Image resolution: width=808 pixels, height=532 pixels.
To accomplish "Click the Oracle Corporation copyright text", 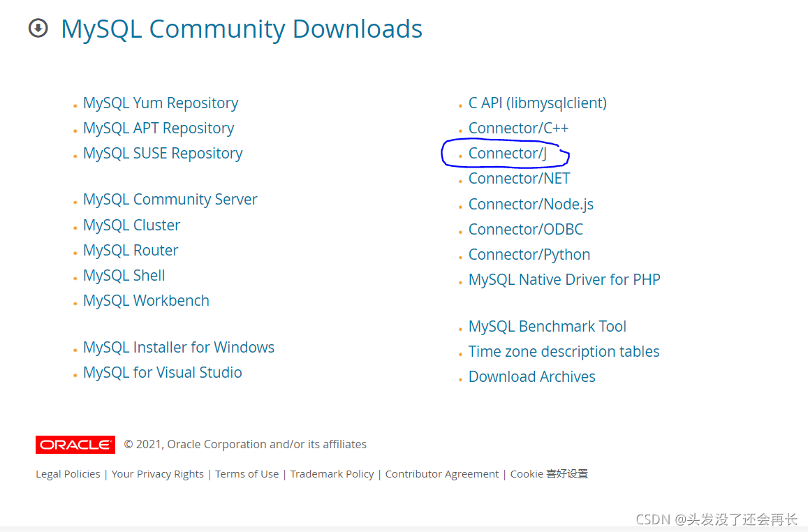I will click(x=245, y=445).
